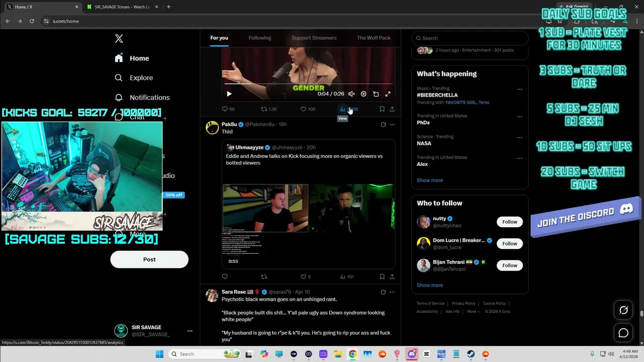Share the post with 10K likes

(x=392, y=109)
